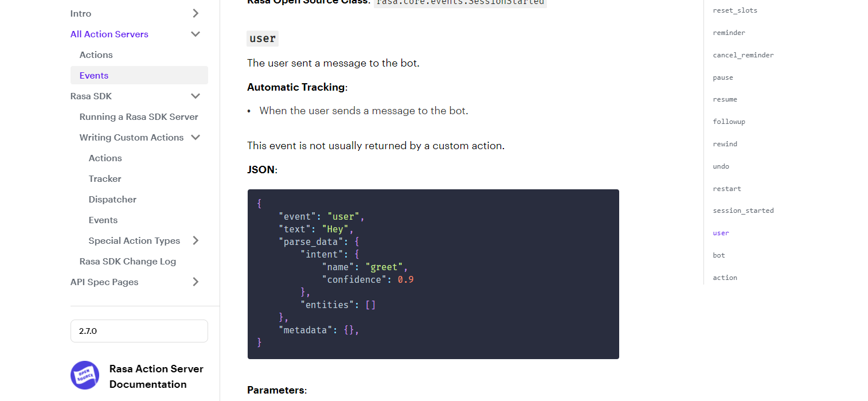Jump to reset_slots in table of contents
This screenshot has width=868, height=401.
coord(735,10)
